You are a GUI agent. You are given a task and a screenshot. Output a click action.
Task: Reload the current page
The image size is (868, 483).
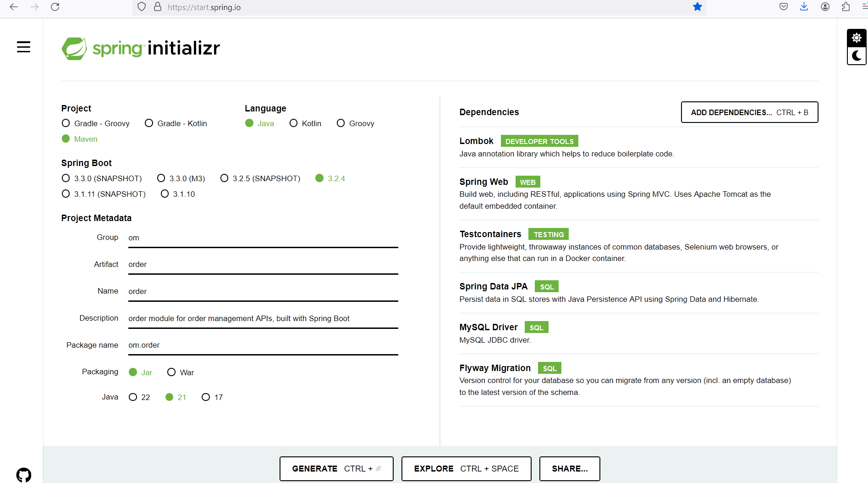[55, 7]
